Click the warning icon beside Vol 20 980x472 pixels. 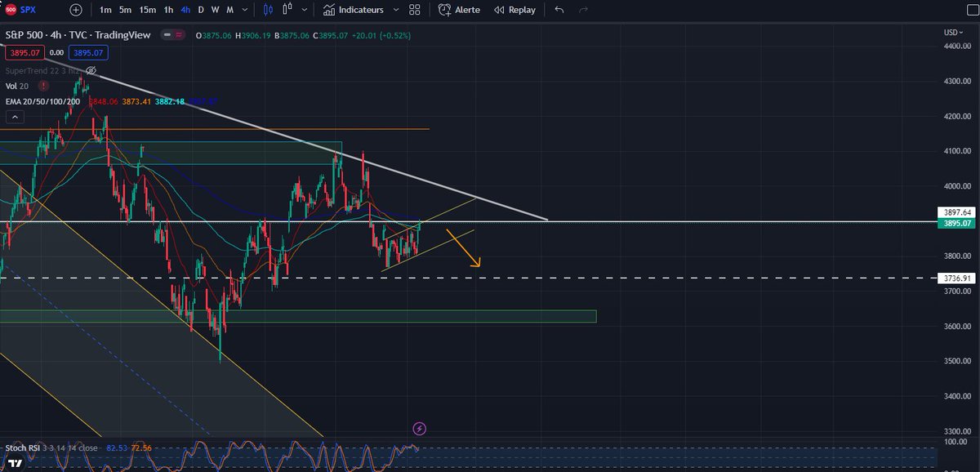pyautogui.click(x=42, y=86)
